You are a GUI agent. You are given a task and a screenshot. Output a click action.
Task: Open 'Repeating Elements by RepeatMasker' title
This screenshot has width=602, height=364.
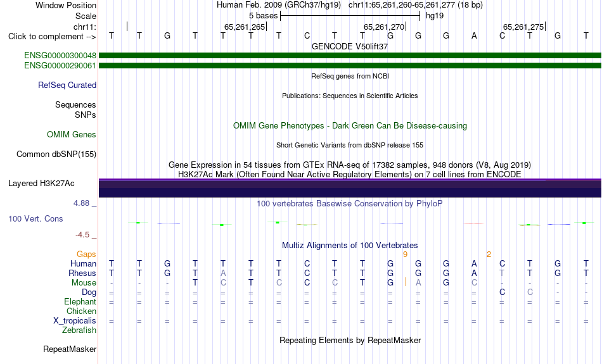pyautogui.click(x=350, y=341)
